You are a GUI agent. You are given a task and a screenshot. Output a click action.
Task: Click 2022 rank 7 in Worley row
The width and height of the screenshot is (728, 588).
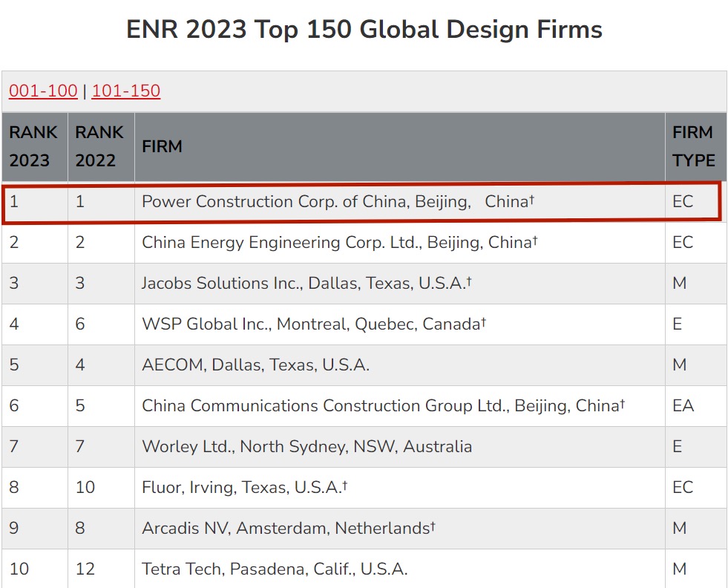80,446
